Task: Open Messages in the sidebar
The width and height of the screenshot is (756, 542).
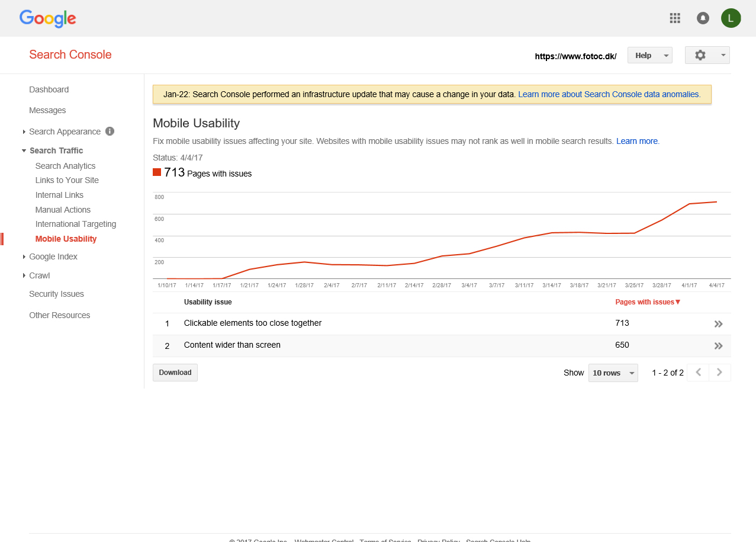Action: (47, 110)
